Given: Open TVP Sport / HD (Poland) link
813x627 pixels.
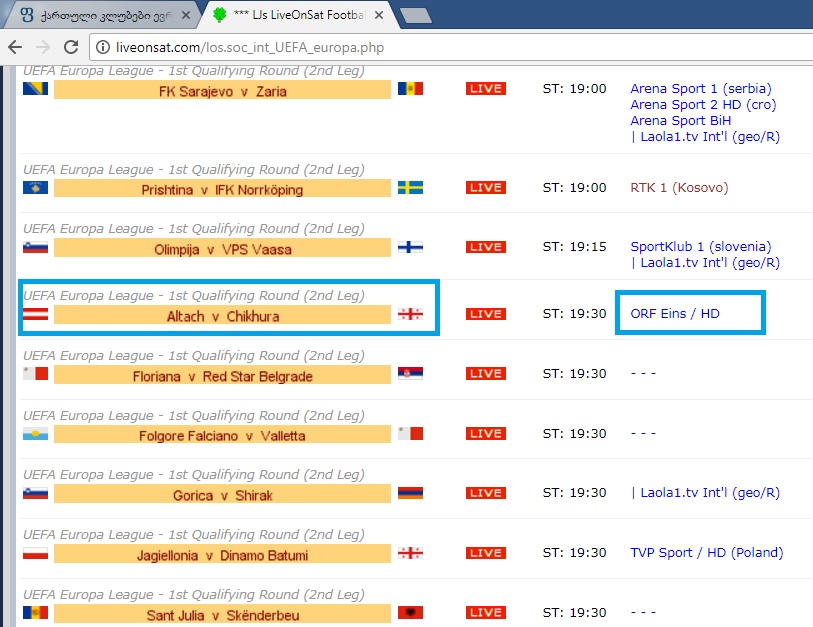Looking at the screenshot, I should tap(707, 553).
